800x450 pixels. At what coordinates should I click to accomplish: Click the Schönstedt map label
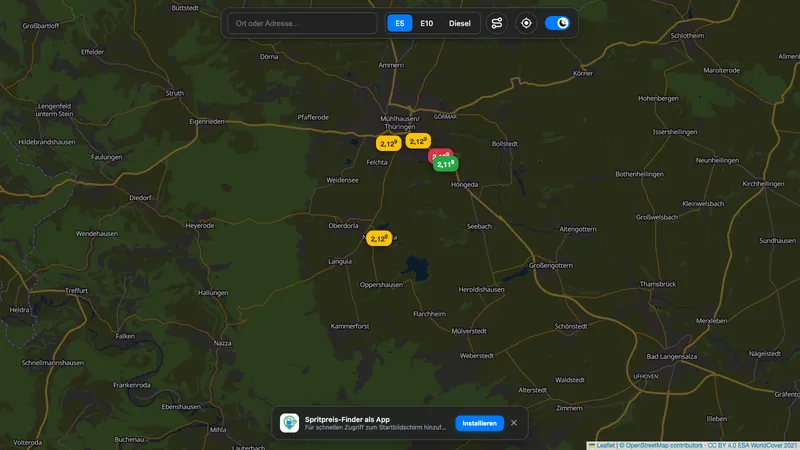coord(570,326)
